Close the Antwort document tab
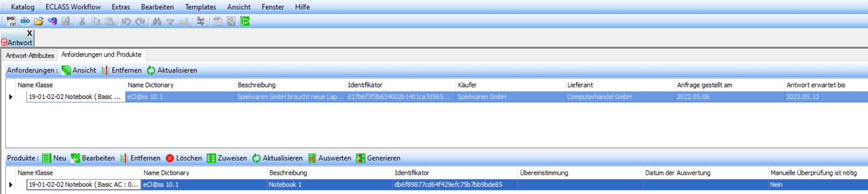 (x=30, y=33)
